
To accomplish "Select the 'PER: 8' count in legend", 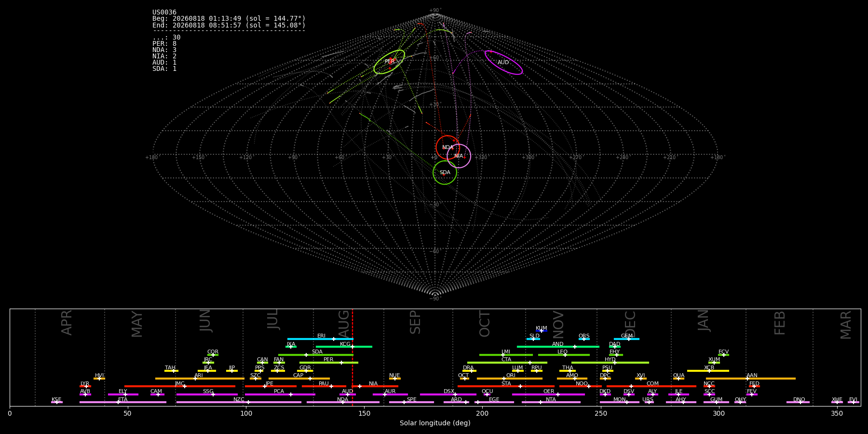I will coord(164,44).
